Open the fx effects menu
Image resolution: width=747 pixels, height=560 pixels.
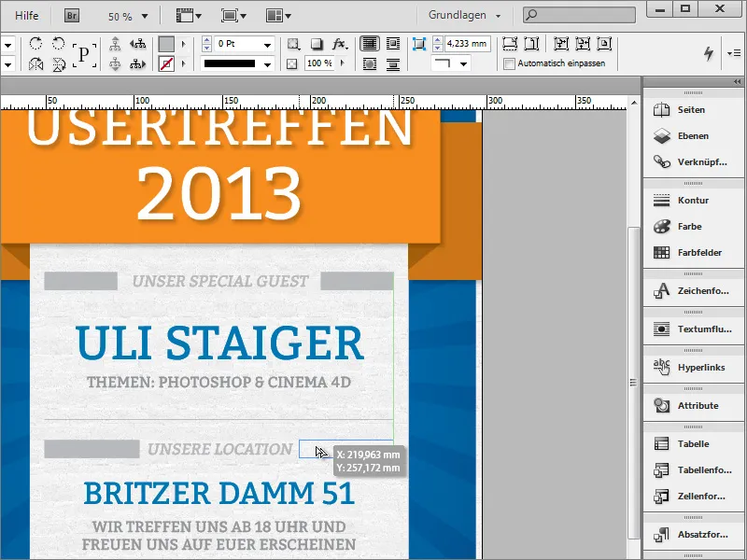pyautogui.click(x=340, y=44)
